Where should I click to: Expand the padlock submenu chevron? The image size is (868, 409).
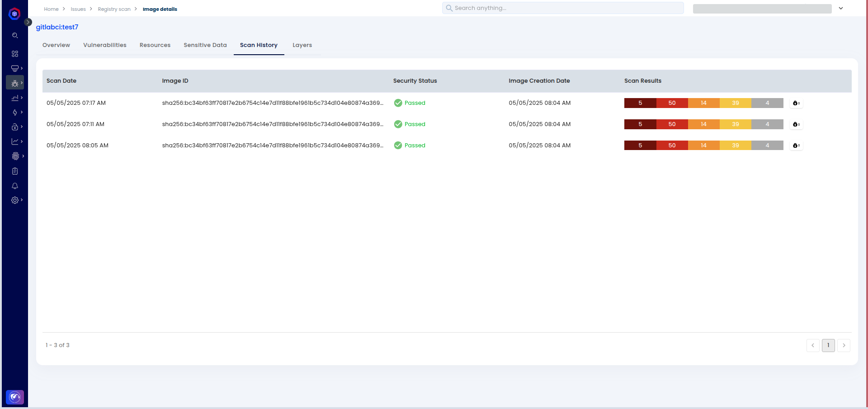[22, 127]
